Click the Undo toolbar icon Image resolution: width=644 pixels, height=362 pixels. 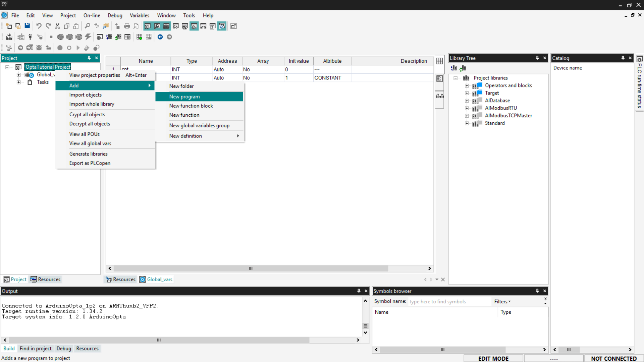39,26
